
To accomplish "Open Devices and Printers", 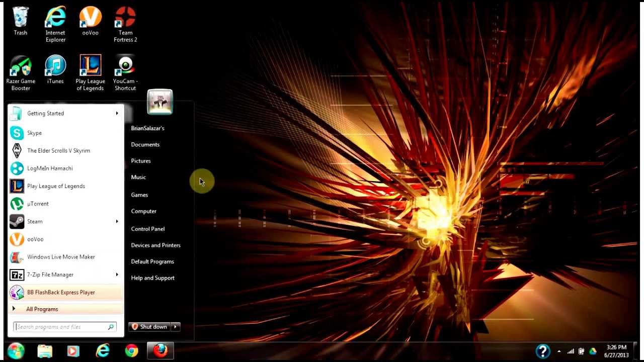I will point(155,245).
